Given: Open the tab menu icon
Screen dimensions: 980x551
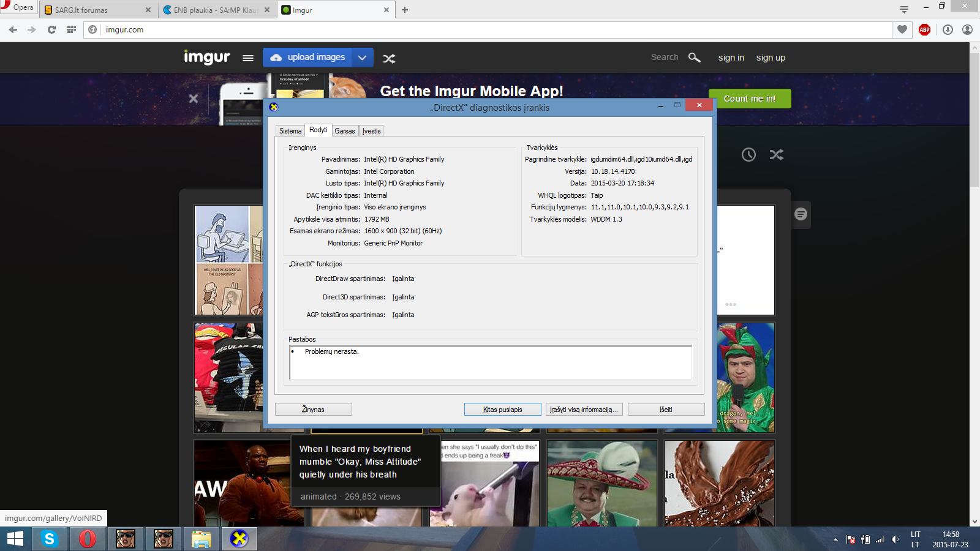Looking at the screenshot, I should click(x=904, y=9).
